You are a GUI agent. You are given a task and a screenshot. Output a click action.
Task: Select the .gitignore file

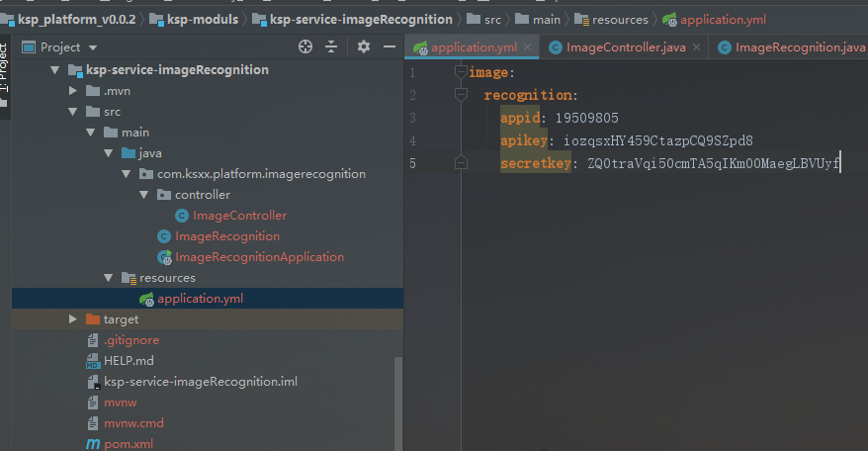(x=131, y=340)
